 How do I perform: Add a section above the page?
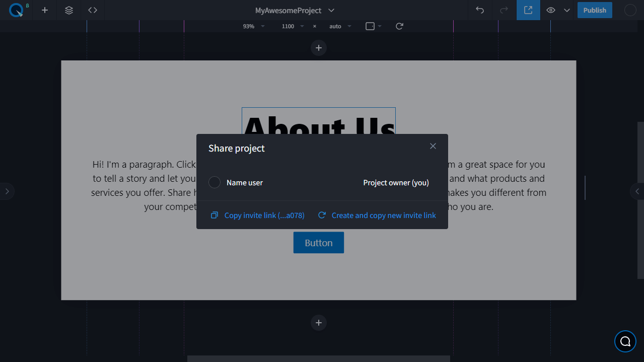[x=319, y=48]
